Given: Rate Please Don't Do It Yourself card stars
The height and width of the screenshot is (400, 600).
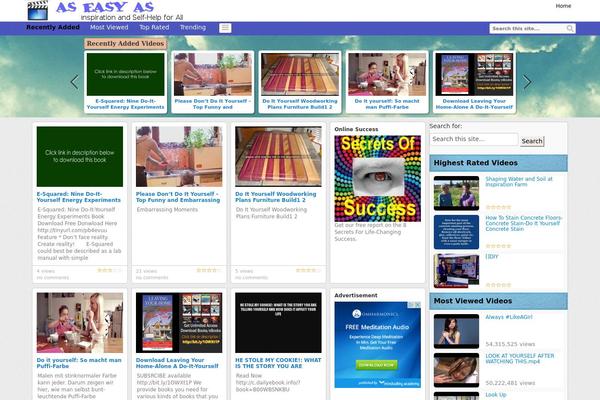Looking at the screenshot, I should pyautogui.click(x=209, y=270).
